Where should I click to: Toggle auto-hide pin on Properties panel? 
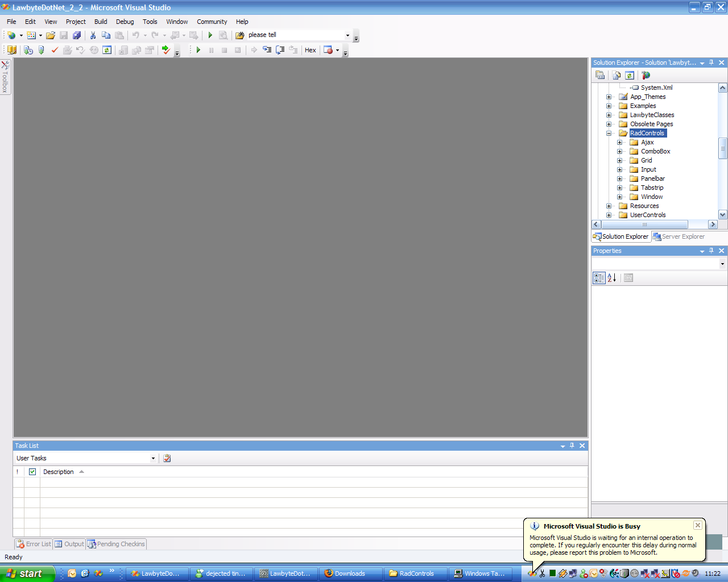(712, 251)
